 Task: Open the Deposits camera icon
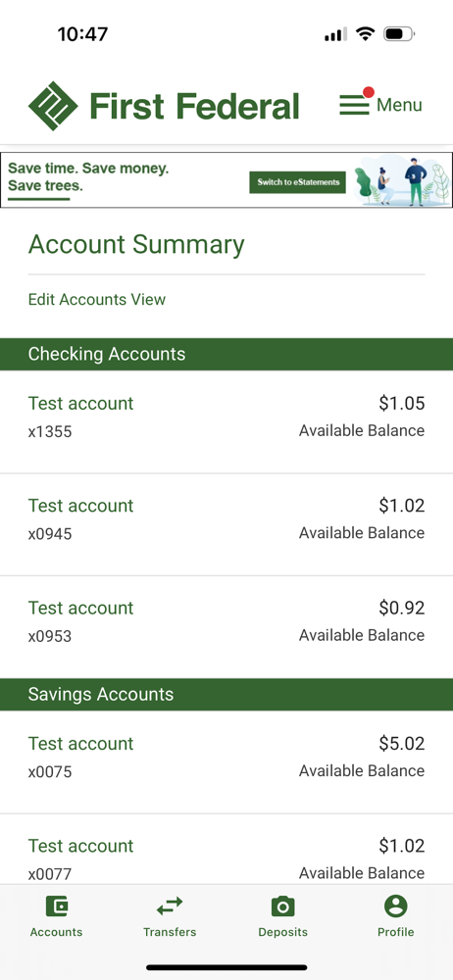[x=282, y=906]
